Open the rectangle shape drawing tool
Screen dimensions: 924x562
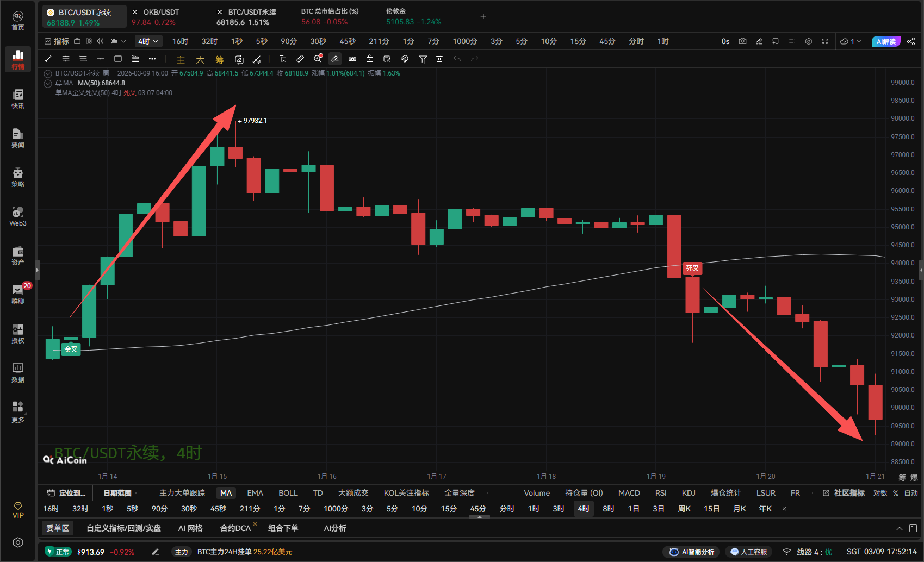[118, 59]
